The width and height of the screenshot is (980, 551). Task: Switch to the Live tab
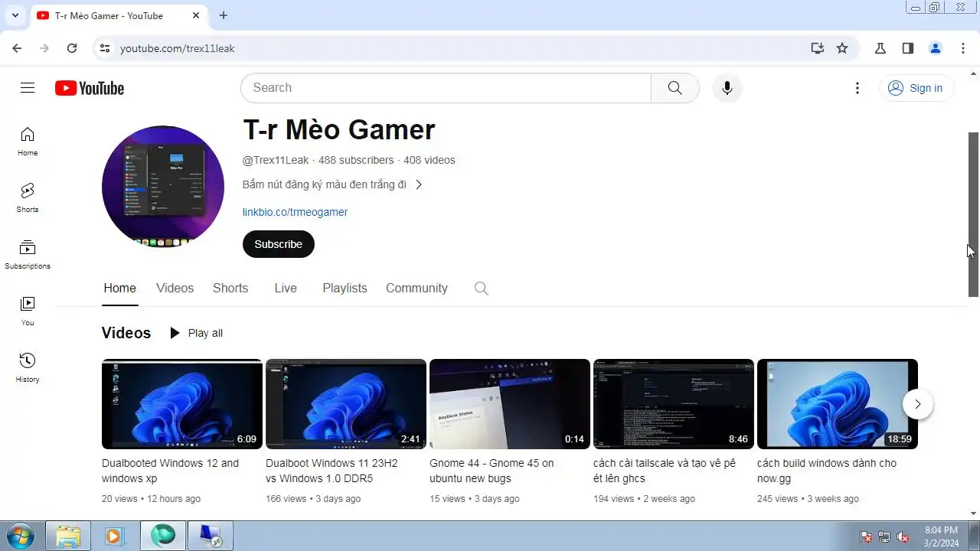point(286,289)
